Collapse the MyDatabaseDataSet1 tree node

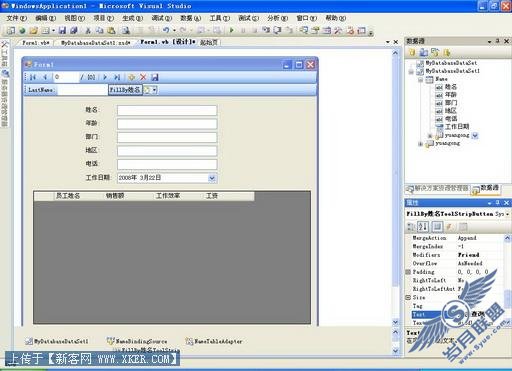tap(411, 71)
